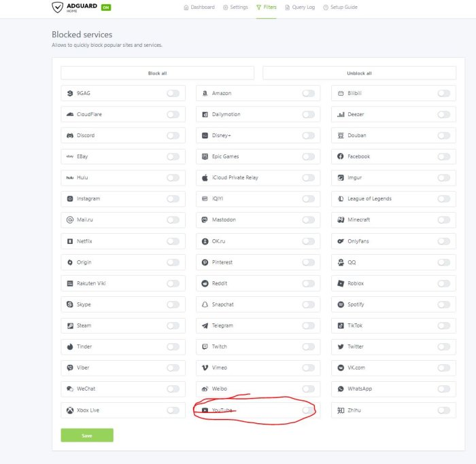Toggle blocking for YouTube
Viewport: 476px width, 464px height.
pyautogui.click(x=309, y=410)
